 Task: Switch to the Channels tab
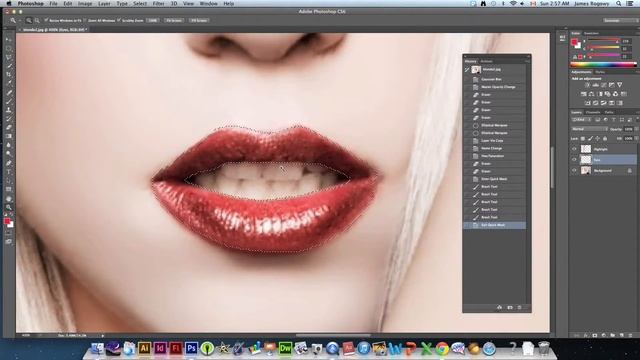[x=593, y=112]
